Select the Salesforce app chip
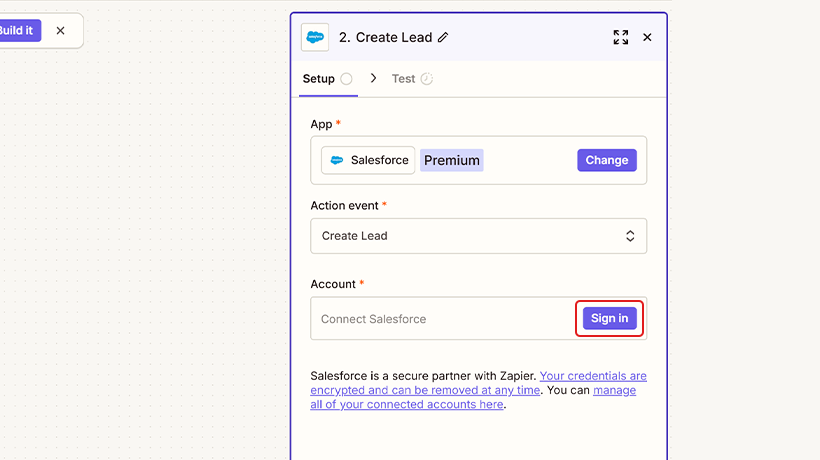The height and width of the screenshot is (460, 820). coord(368,160)
